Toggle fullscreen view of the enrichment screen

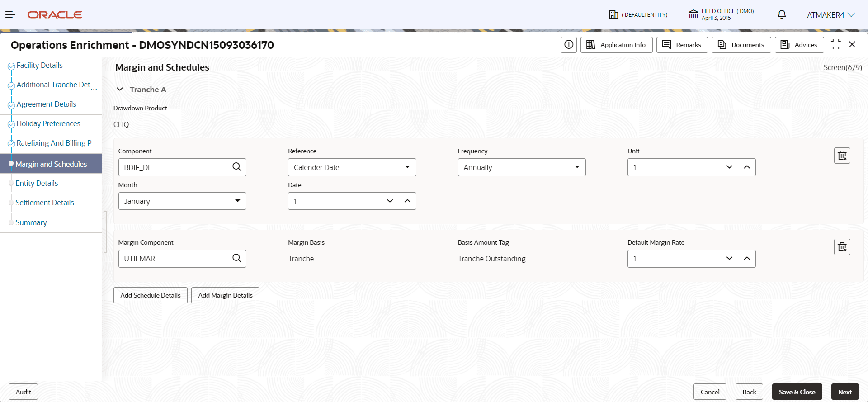tap(836, 45)
